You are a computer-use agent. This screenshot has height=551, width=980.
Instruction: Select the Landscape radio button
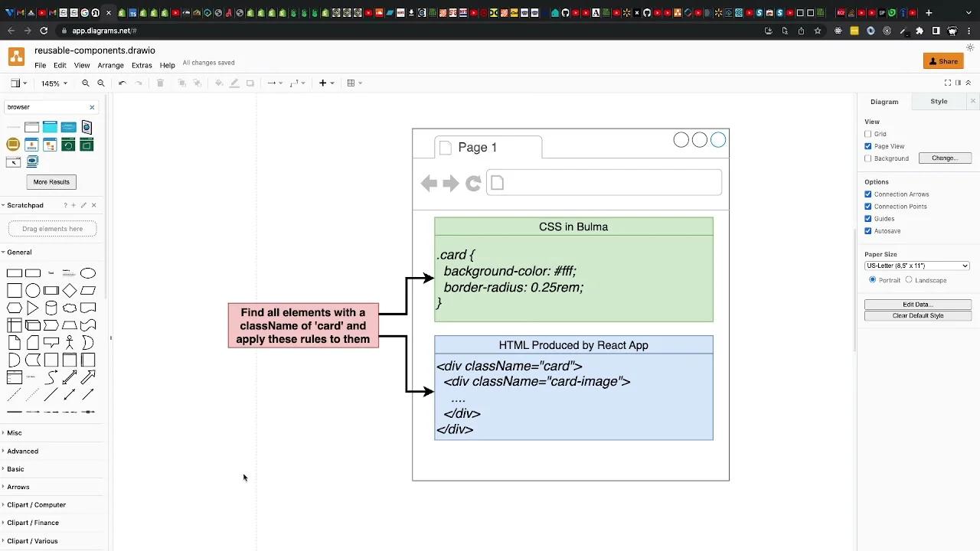(x=911, y=280)
